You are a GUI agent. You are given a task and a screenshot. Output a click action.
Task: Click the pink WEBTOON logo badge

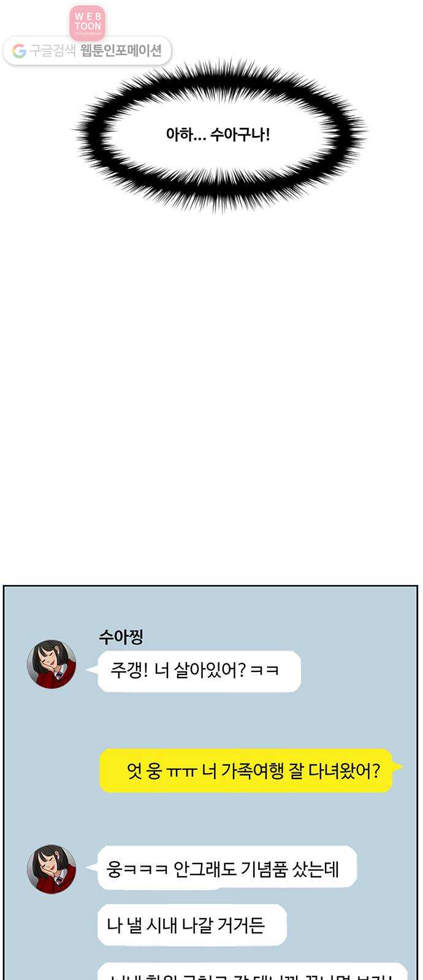88,23
